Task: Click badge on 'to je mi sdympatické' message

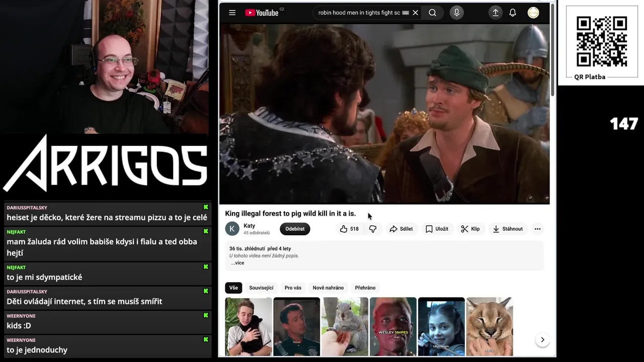Action: coord(206,267)
